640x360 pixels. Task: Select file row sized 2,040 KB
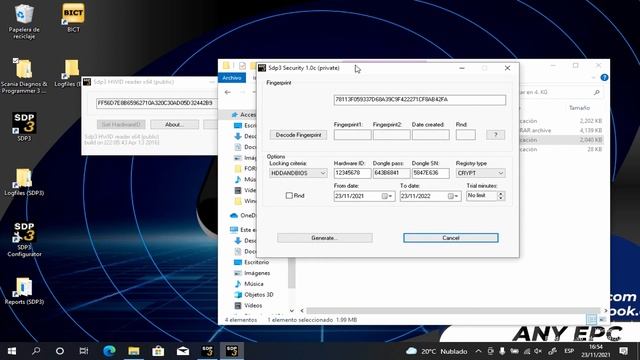[562, 140]
